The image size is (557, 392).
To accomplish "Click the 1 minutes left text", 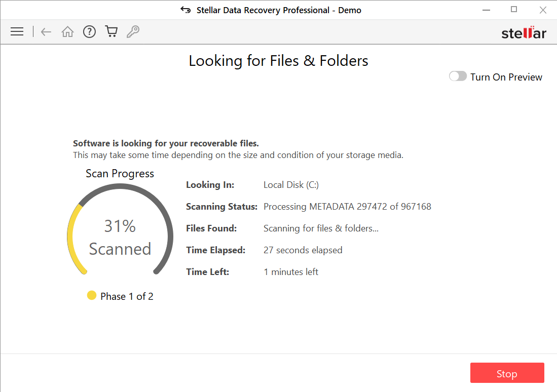I will (291, 272).
